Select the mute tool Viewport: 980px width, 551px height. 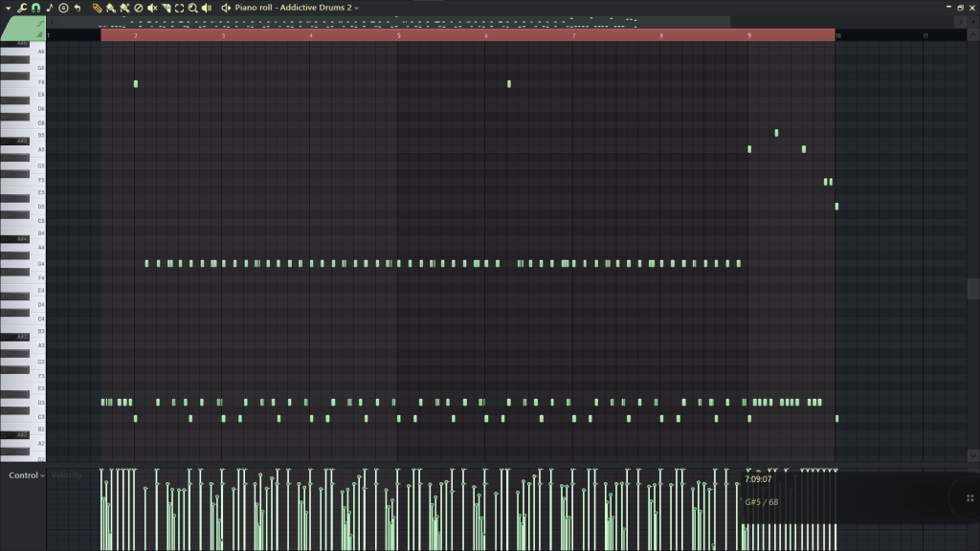(x=152, y=8)
